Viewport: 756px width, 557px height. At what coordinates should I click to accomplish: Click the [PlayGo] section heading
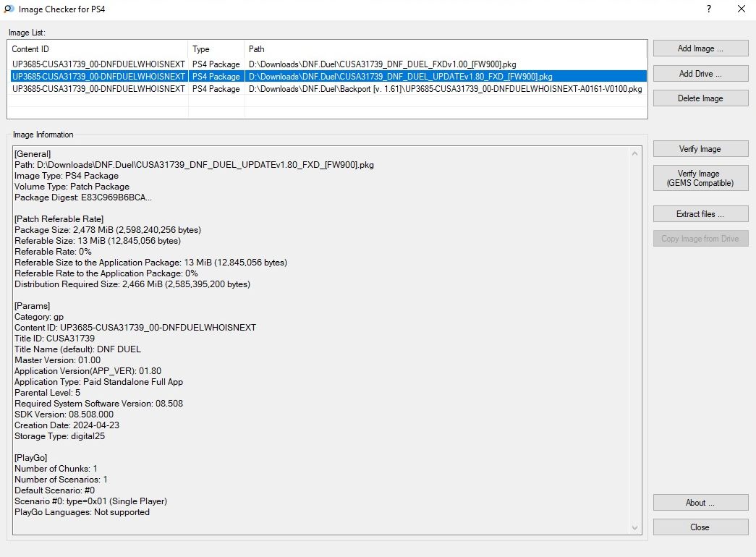pyautogui.click(x=31, y=458)
